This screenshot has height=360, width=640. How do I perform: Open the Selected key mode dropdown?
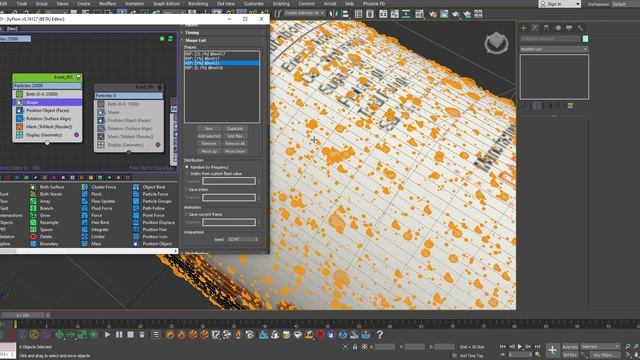tap(600, 347)
